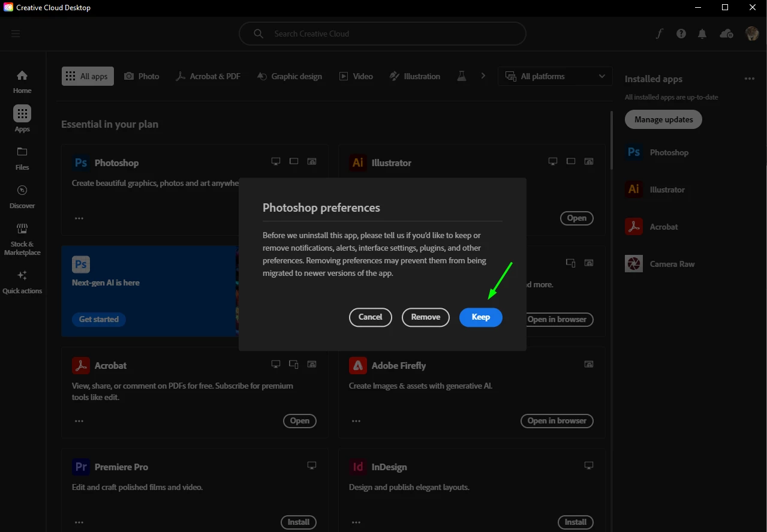
Task: Click the Search Creative Cloud field
Action: [x=382, y=34]
